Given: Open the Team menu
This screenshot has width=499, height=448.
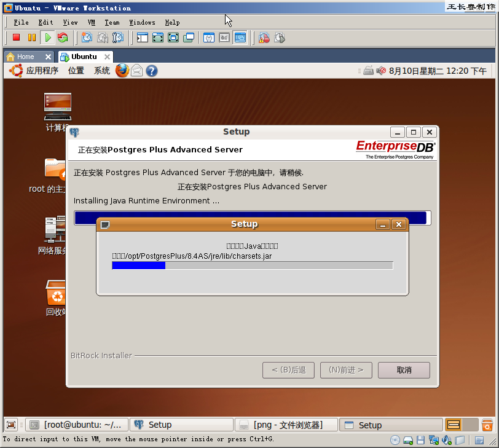Looking at the screenshot, I should point(112,22).
